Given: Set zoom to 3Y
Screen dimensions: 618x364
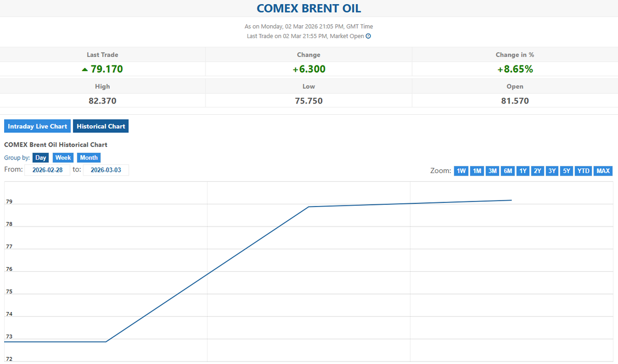Looking at the screenshot, I should 552,171.
